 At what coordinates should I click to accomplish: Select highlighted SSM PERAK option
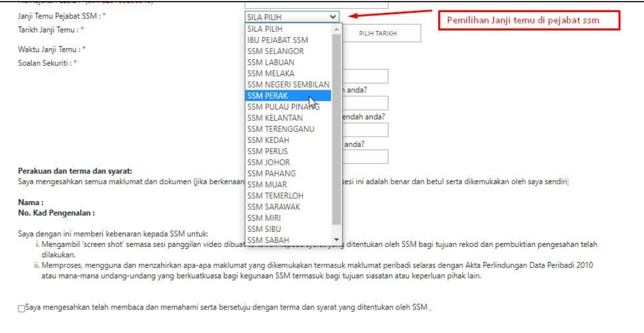coord(288,96)
